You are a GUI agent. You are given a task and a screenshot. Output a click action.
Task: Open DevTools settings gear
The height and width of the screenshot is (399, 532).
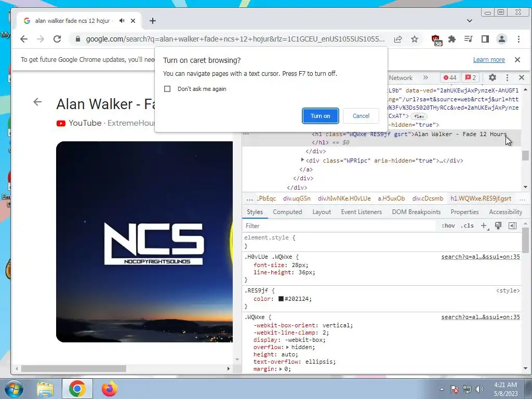coord(493,78)
